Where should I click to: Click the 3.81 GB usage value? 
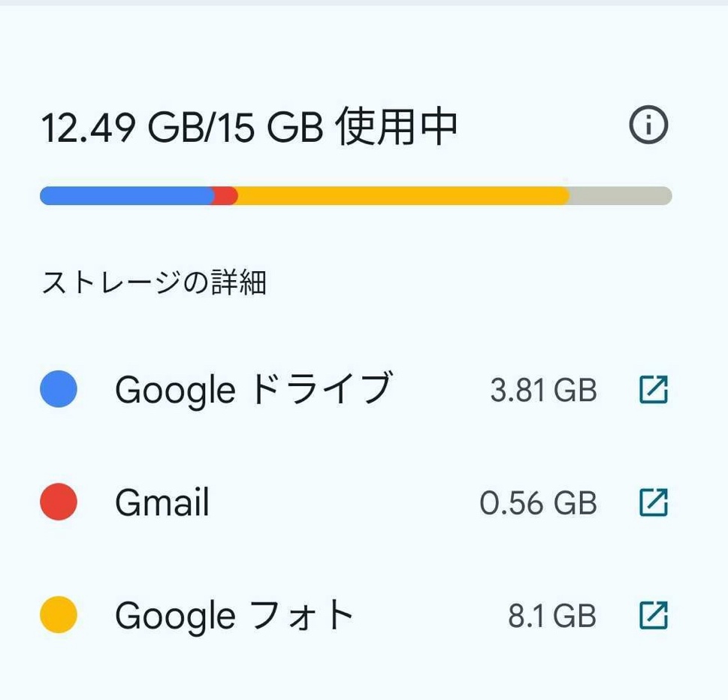click(543, 391)
